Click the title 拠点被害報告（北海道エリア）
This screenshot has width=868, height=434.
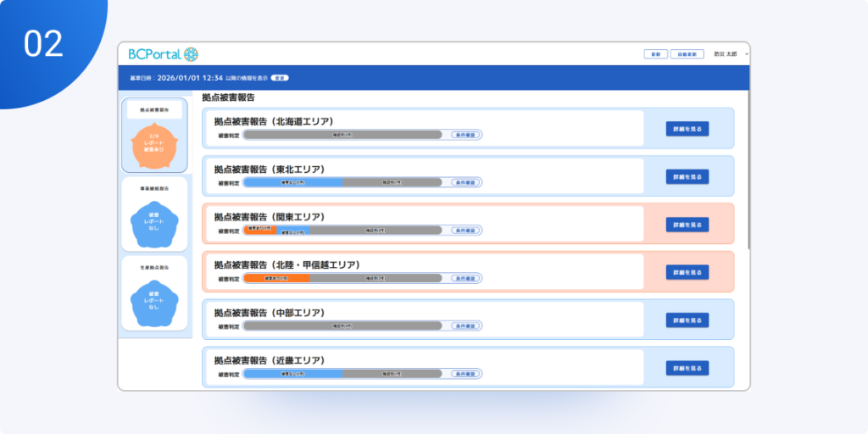tap(274, 121)
